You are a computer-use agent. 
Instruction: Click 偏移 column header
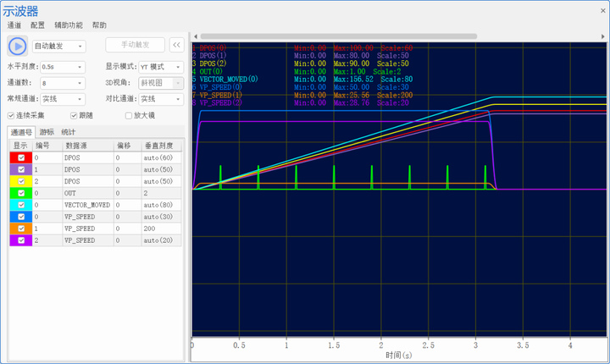pyautogui.click(x=128, y=146)
